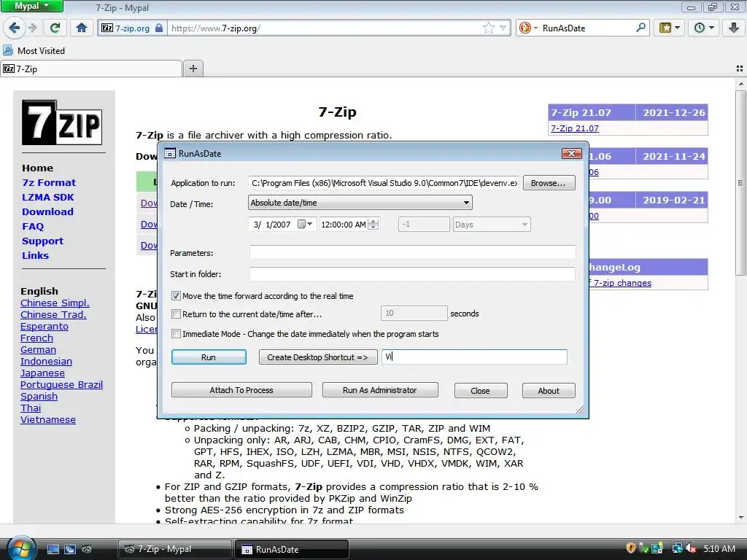The width and height of the screenshot is (747, 560).
Task: Click the third quick launch icon
Action: coord(87,549)
